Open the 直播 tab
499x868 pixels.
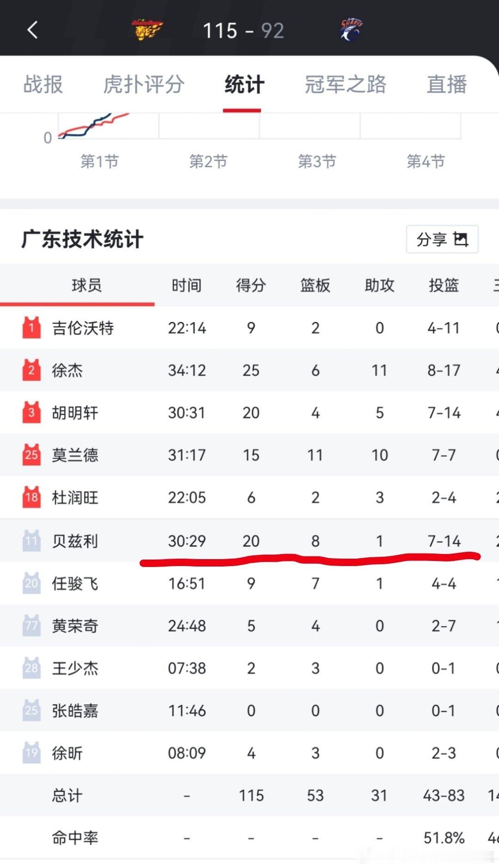point(446,84)
